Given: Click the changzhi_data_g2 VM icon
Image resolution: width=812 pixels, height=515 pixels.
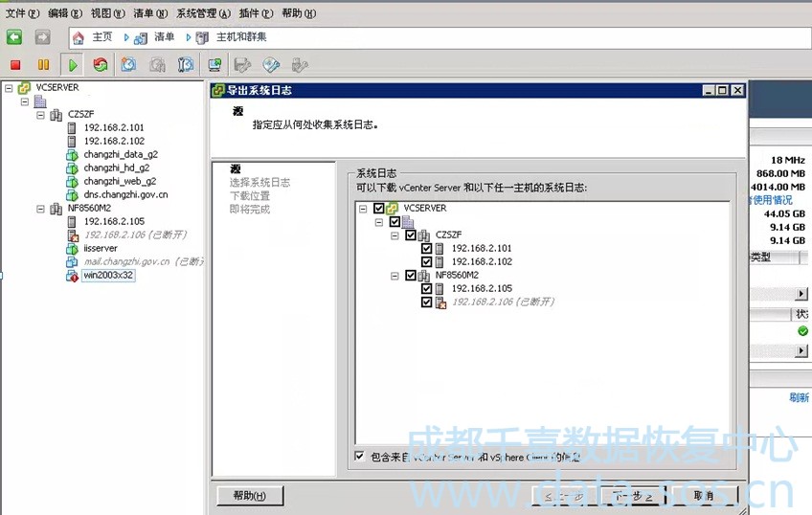Looking at the screenshot, I should pos(72,155).
